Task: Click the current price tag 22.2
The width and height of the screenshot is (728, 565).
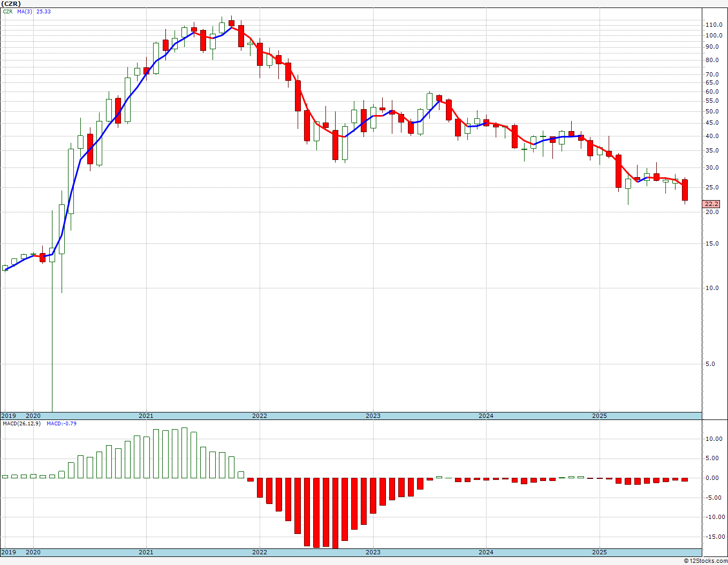Action: (712, 204)
